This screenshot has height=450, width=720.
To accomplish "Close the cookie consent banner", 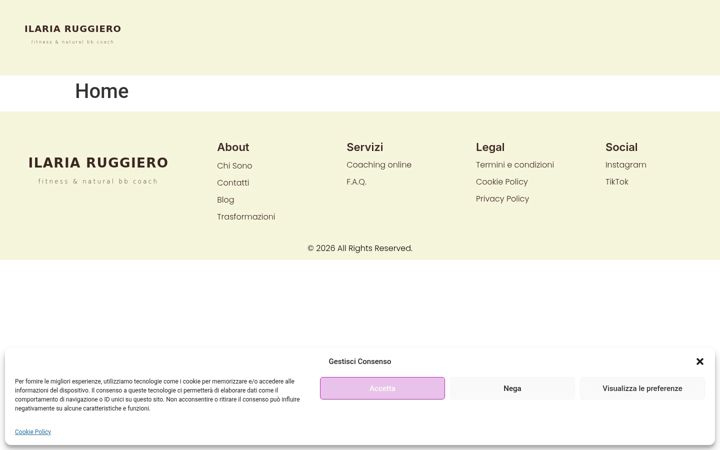I will point(699,361).
